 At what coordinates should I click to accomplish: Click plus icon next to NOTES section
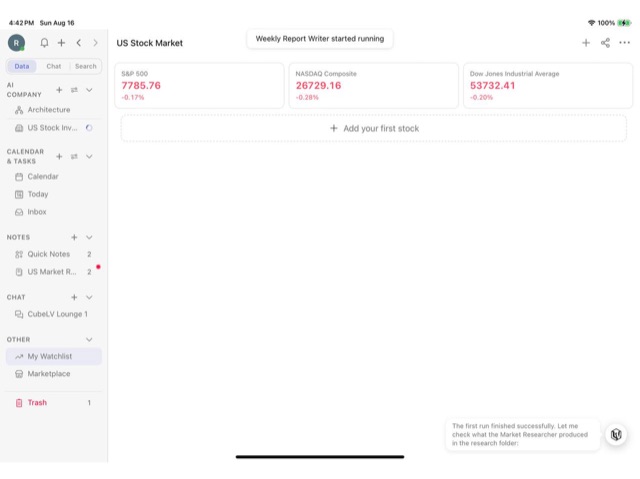point(74,237)
